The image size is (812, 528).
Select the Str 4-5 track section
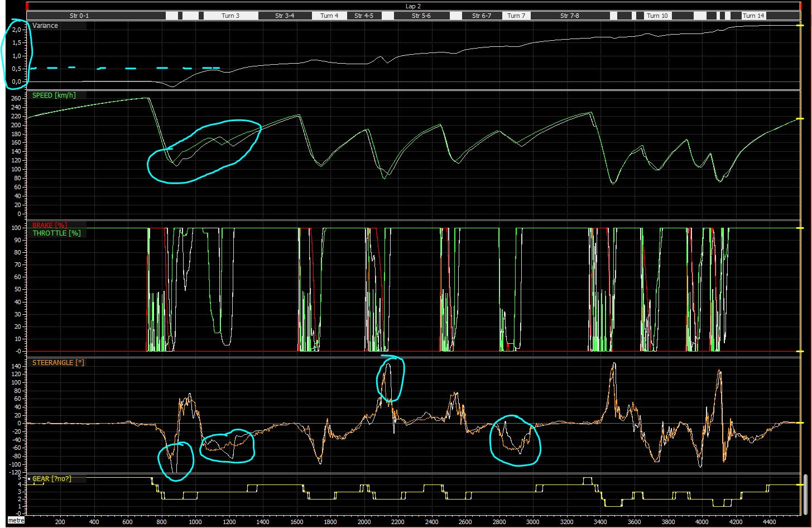click(x=364, y=16)
